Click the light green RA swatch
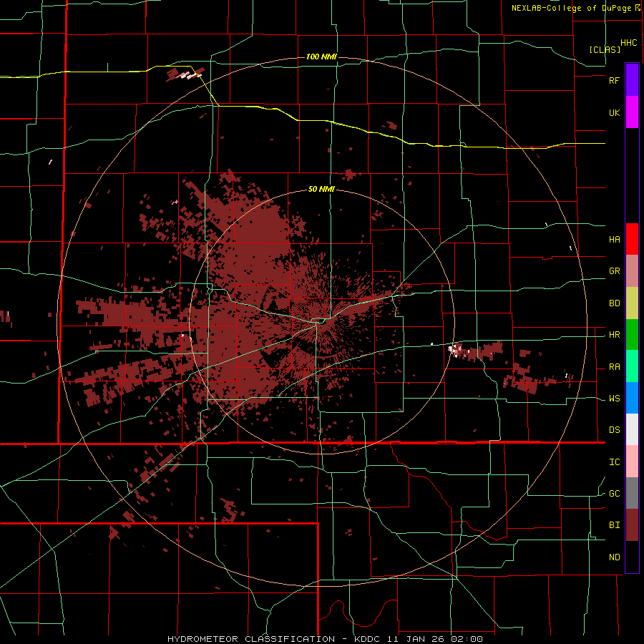This screenshot has height=644, width=644. [x=632, y=366]
